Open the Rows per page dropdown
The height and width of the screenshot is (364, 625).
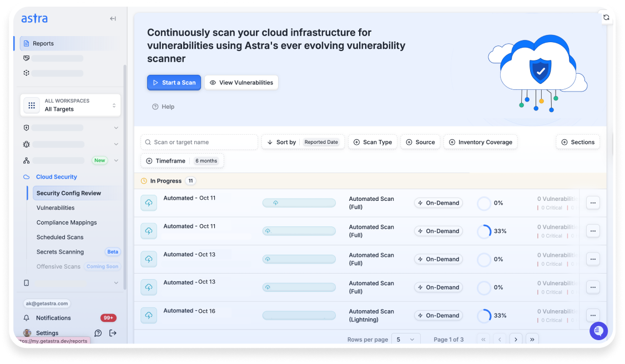(x=406, y=340)
